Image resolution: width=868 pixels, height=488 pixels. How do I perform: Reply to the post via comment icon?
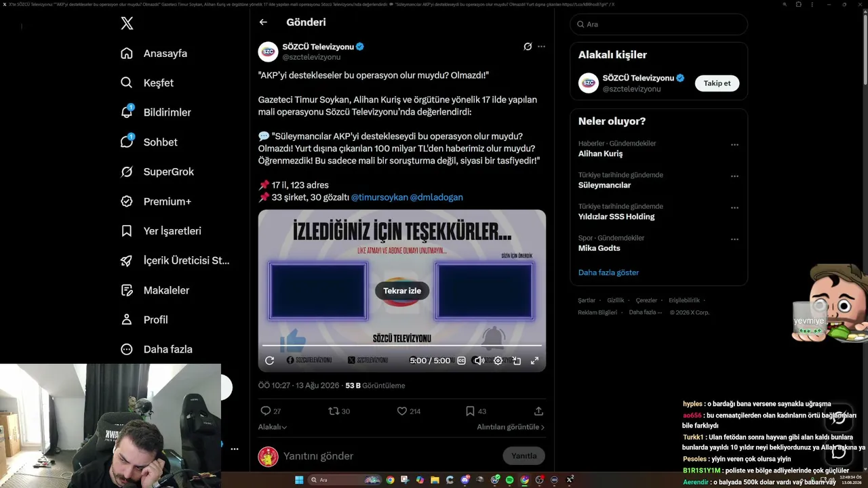(x=266, y=411)
